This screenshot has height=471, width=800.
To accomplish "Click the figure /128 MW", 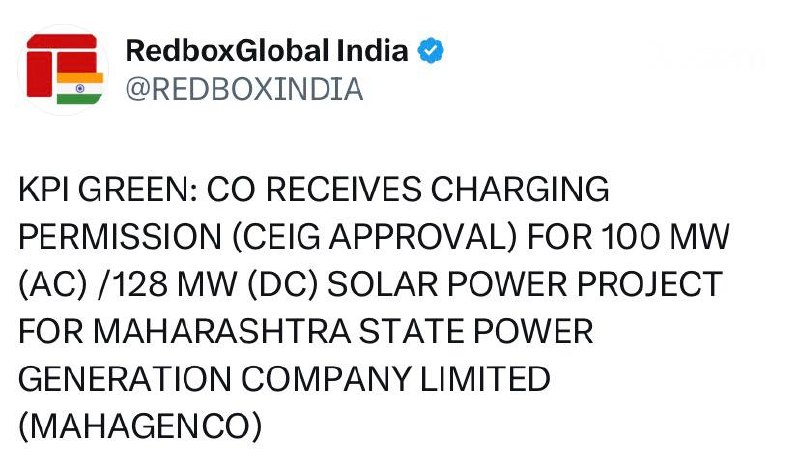I will click(167, 284).
